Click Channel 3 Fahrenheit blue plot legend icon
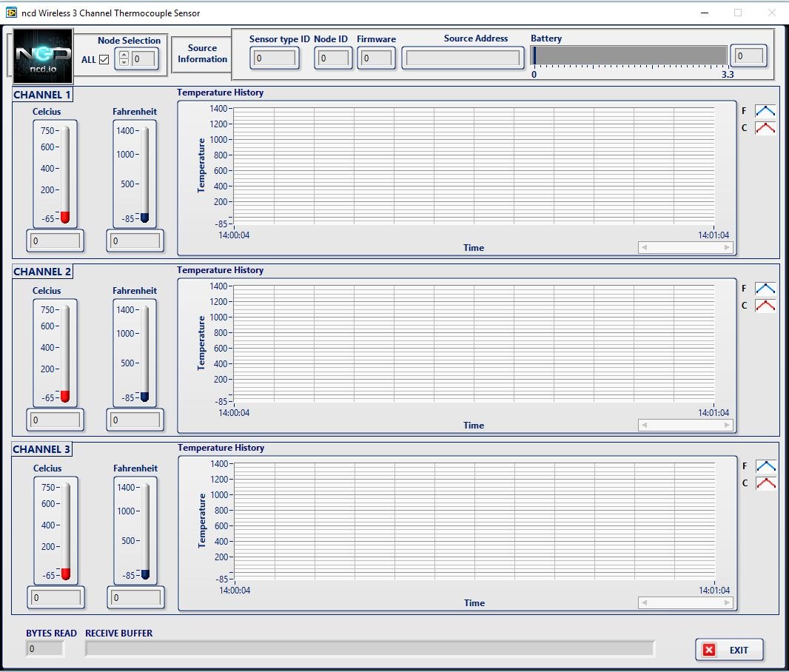 click(765, 466)
